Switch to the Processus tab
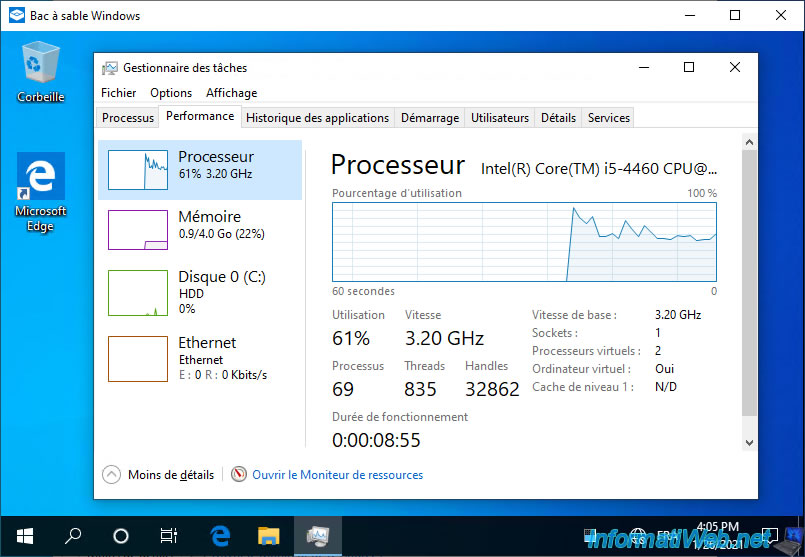This screenshot has width=805, height=557. [128, 118]
